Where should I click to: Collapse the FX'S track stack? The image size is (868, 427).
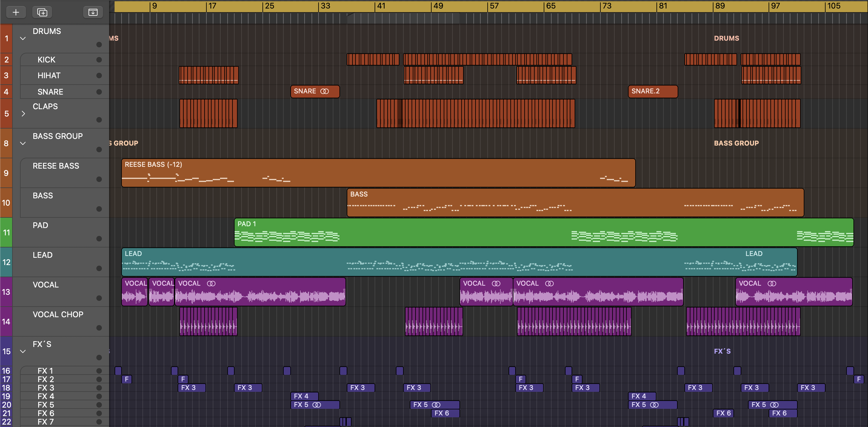[23, 351]
